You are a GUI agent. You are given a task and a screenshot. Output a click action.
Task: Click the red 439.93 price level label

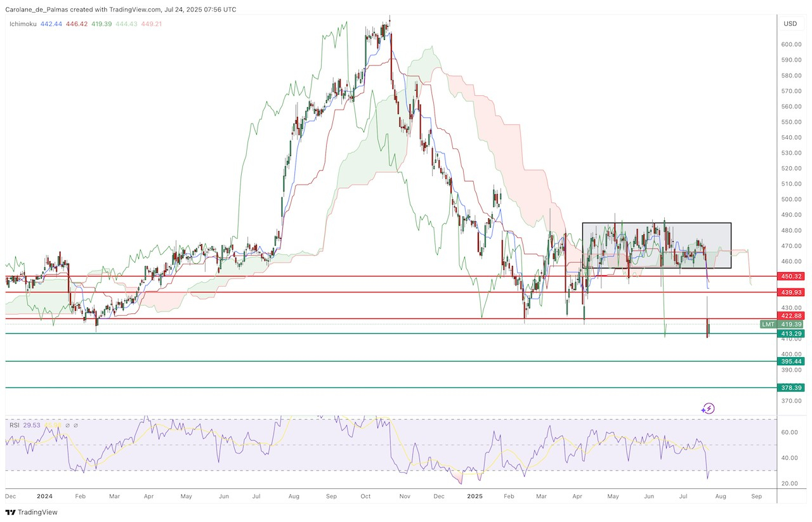pyautogui.click(x=792, y=292)
